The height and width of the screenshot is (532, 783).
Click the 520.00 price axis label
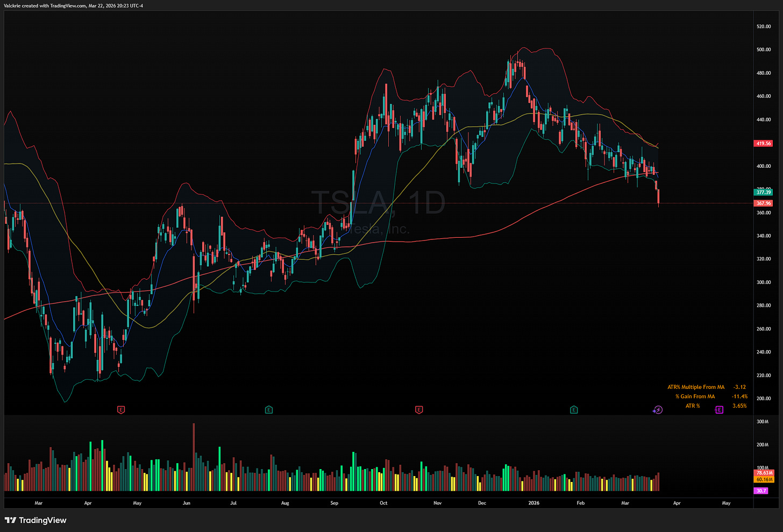pos(764,26)
